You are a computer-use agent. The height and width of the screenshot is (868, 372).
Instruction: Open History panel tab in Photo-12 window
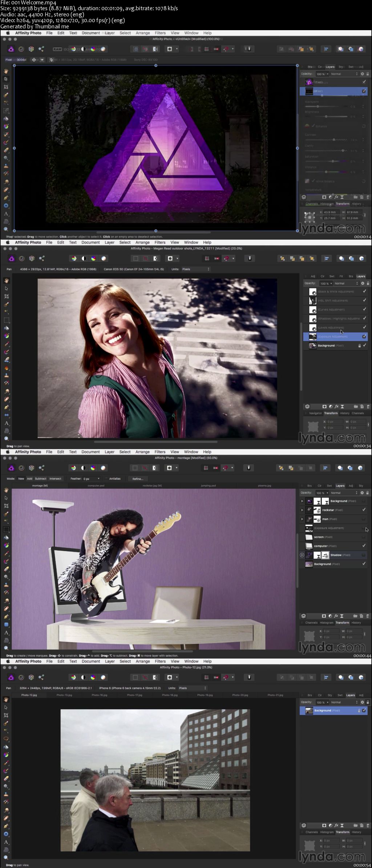356,832
